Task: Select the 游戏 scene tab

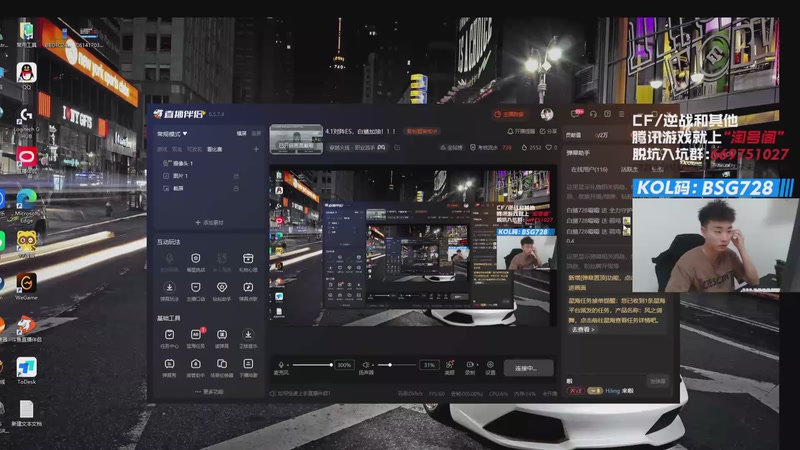Action: [162, 149]
